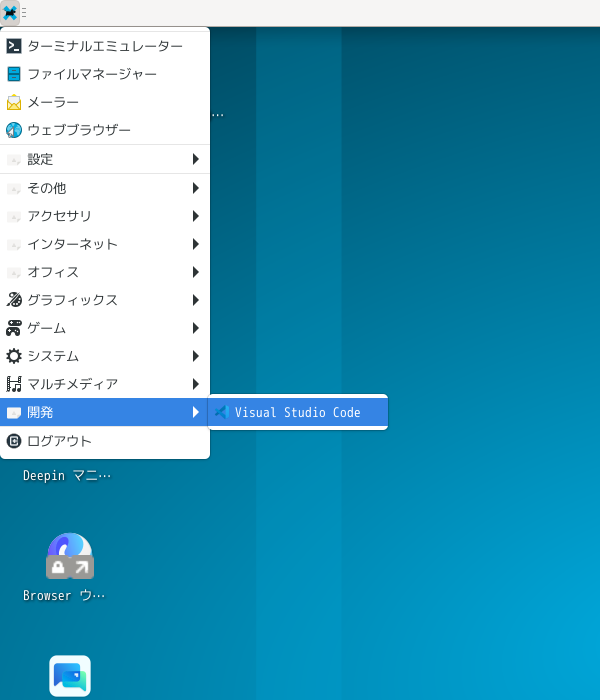Click the system gear icon

click(14, 356)
